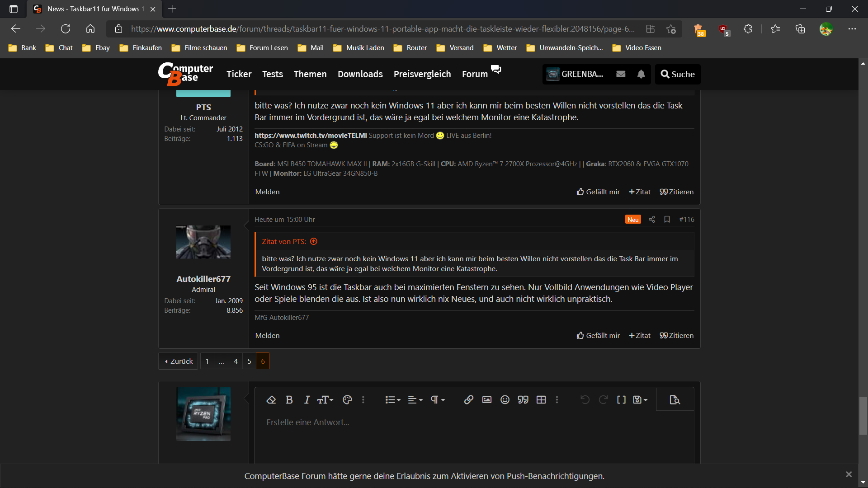Screen dimensions: 868x488
Task: Toggle bold formatting in the editor
Action: point(289,400)
